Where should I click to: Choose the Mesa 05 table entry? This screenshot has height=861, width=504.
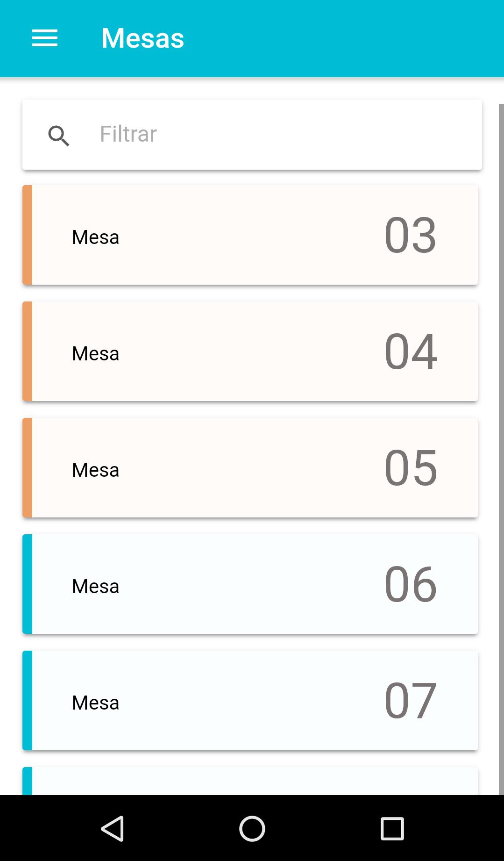pyautogui.click(x=250, y=467)
